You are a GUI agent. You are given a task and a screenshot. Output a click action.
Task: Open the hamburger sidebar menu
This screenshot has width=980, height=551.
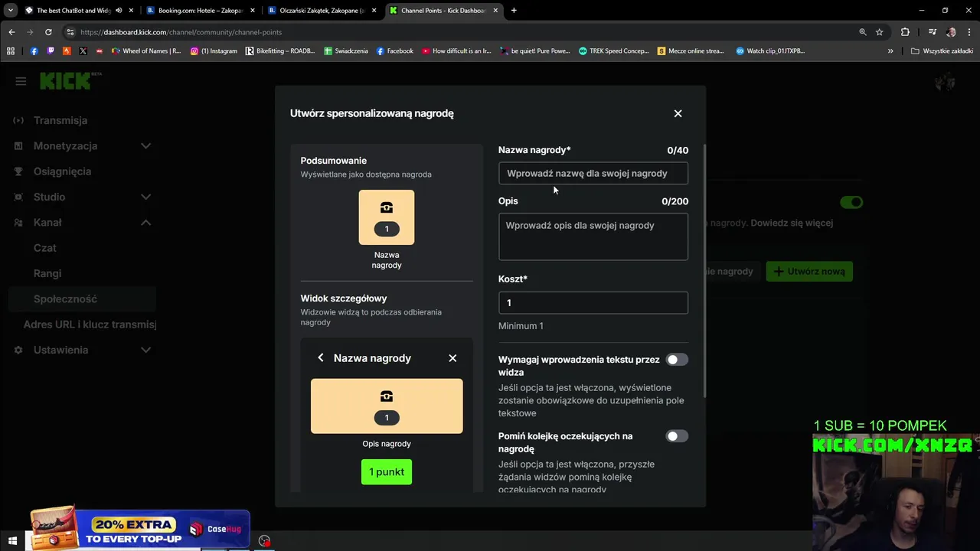coord(21,81)
